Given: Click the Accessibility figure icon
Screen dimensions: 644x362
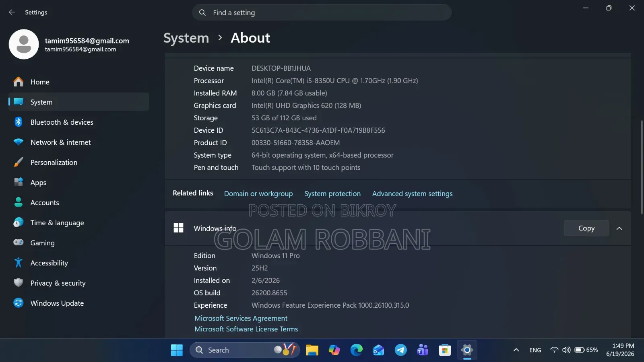Looking at the screenshot, I should coord(19,263).
